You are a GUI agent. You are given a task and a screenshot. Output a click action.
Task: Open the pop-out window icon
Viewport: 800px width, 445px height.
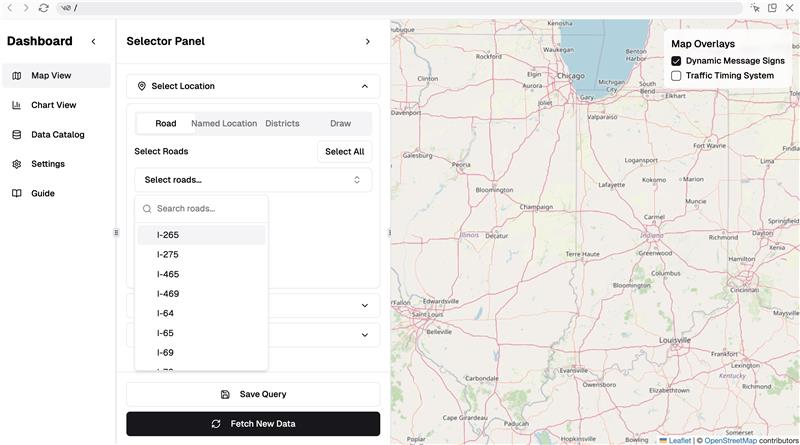point(772,8)
